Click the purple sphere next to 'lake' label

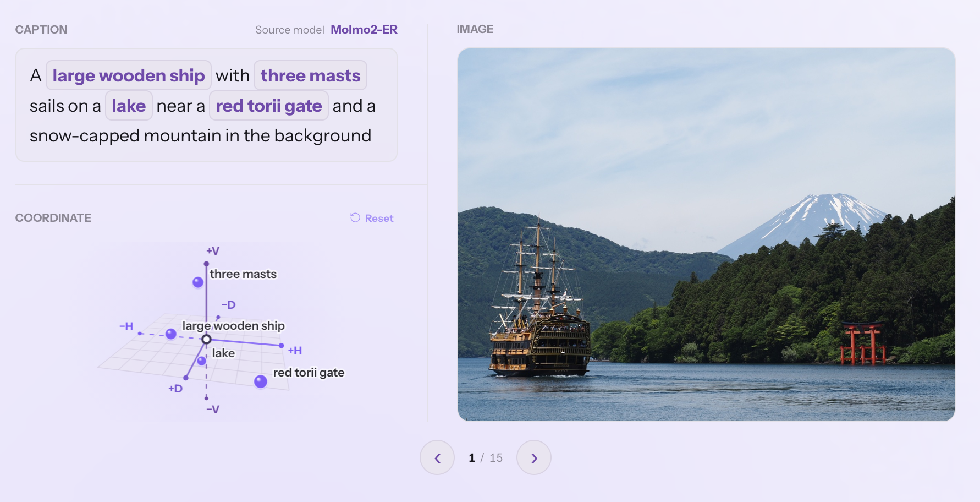point(202,361)
